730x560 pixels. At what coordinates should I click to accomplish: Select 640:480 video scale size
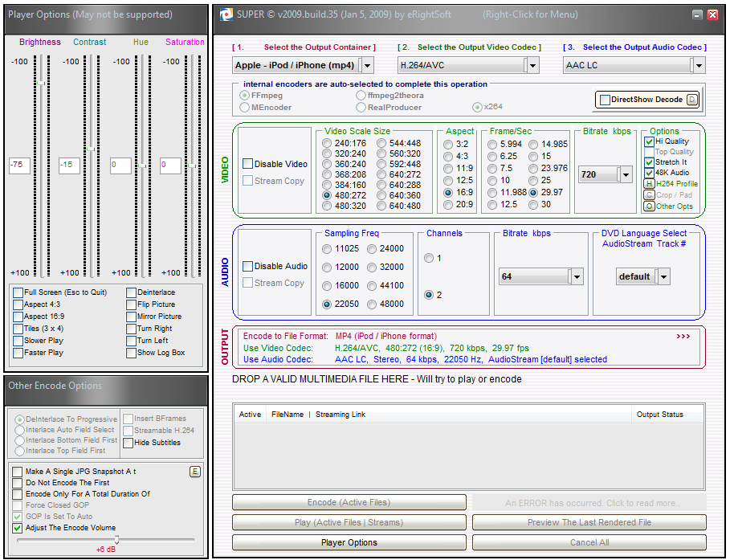[381, 206]
